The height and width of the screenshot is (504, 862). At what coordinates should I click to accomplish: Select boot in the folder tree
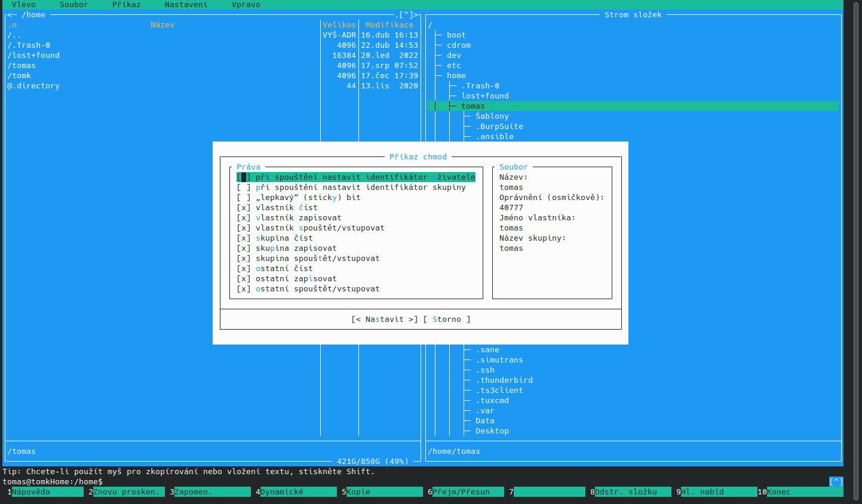coord(456,35)
